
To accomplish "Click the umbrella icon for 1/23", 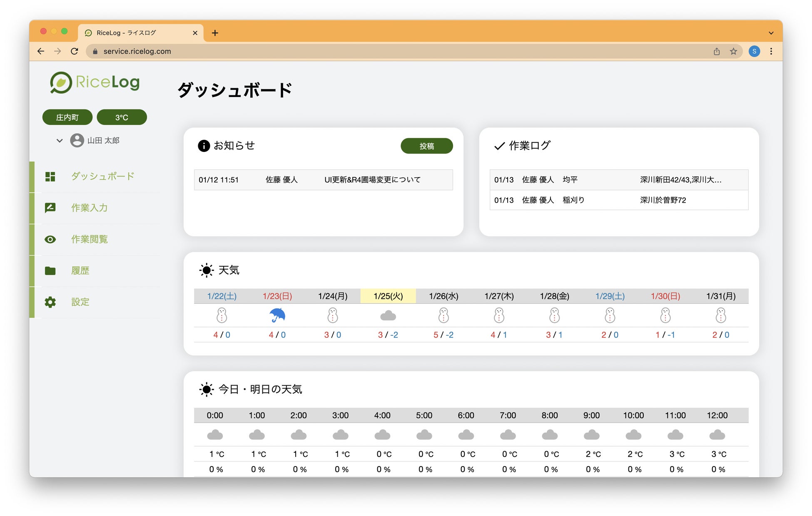I will pos(277,315).
